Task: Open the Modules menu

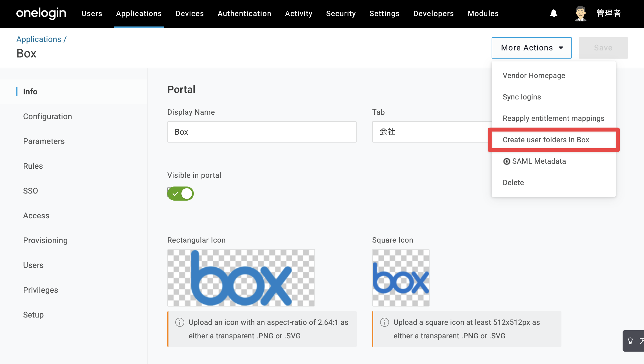Action: [x=483, y=14]
